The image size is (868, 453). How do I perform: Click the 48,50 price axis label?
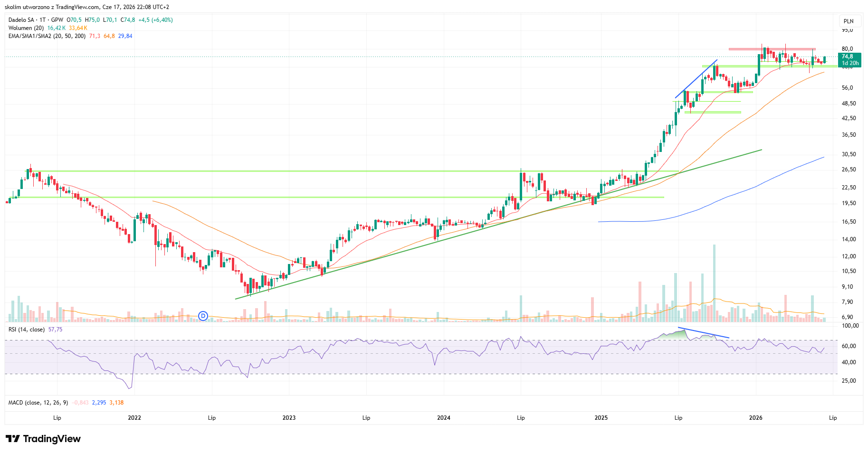pos(849,104)
